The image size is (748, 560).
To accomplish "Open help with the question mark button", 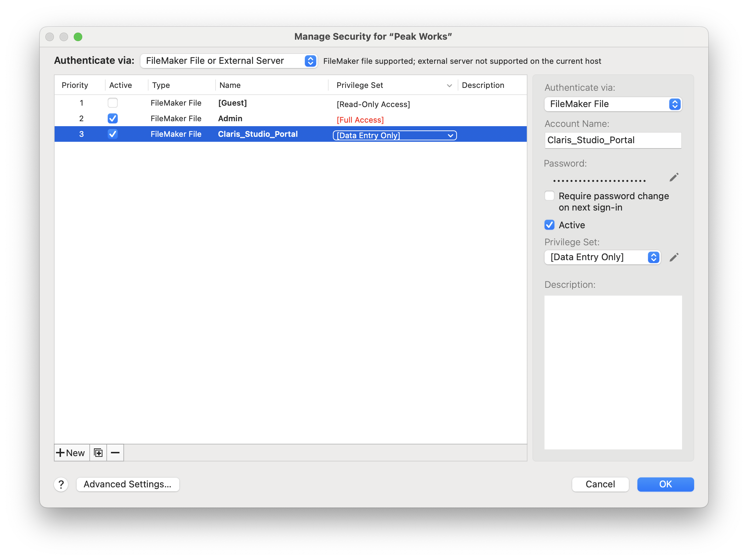I will (x=61, y=485).
